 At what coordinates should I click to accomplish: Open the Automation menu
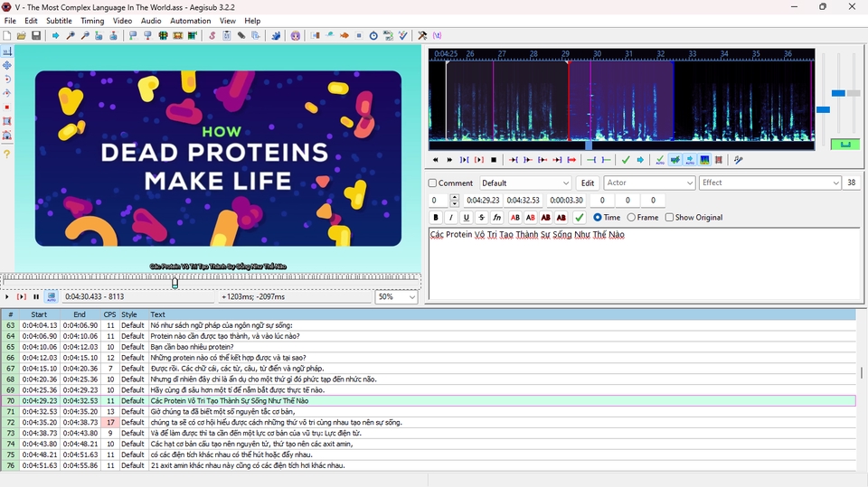coord(190,21)
